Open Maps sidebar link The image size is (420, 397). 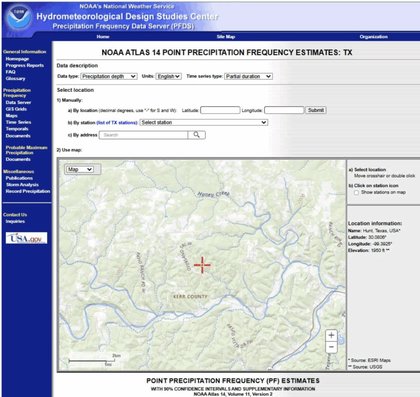coord(11,116)
